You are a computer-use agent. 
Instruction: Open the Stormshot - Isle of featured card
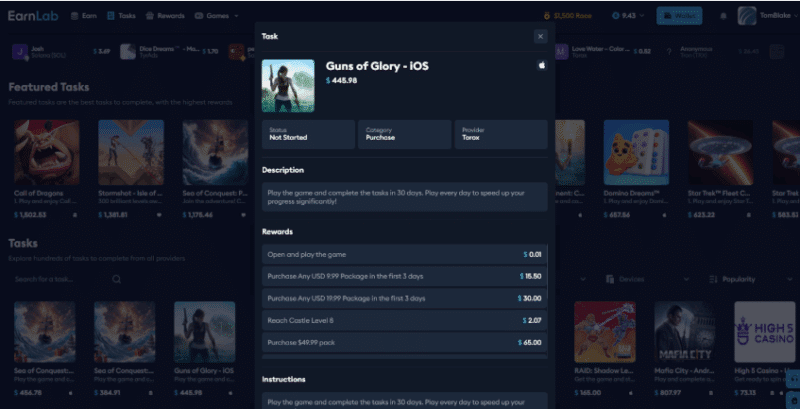click(131, 169)
